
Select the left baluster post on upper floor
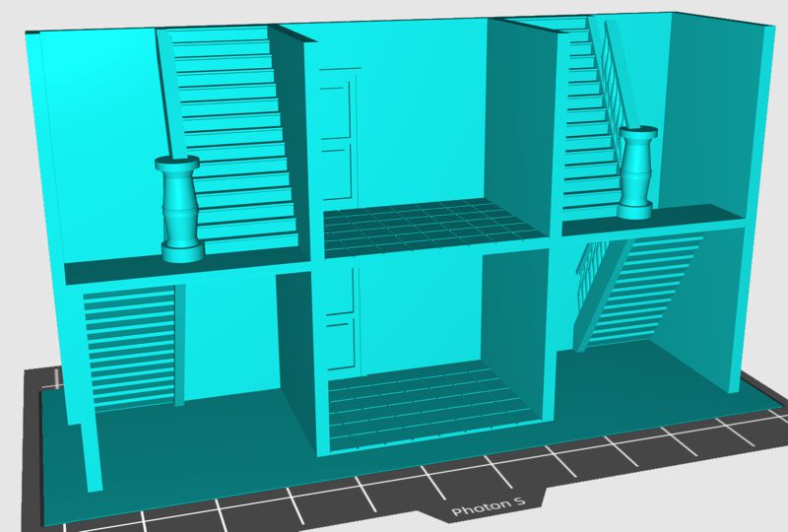coord(179,209)
